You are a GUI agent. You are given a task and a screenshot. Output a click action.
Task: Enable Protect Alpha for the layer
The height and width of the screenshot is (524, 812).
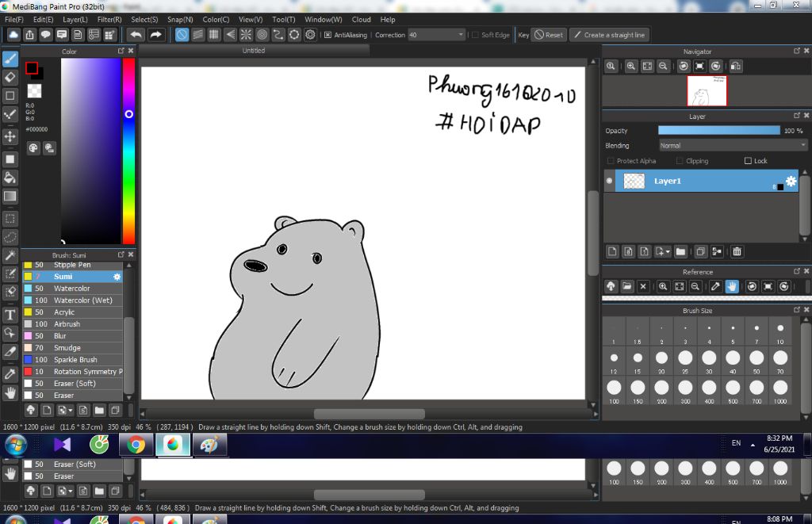click(611, 161)
